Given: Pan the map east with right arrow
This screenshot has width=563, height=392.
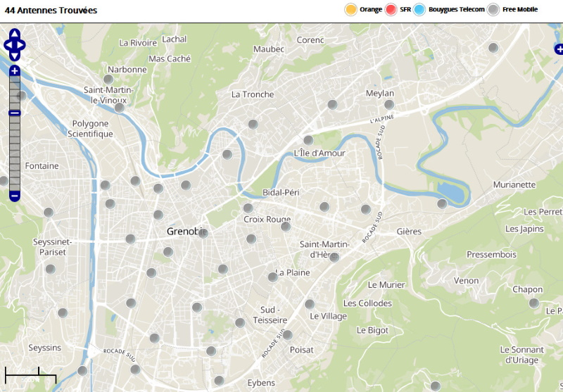Looking at the screenshot, I should pos(21,45).
